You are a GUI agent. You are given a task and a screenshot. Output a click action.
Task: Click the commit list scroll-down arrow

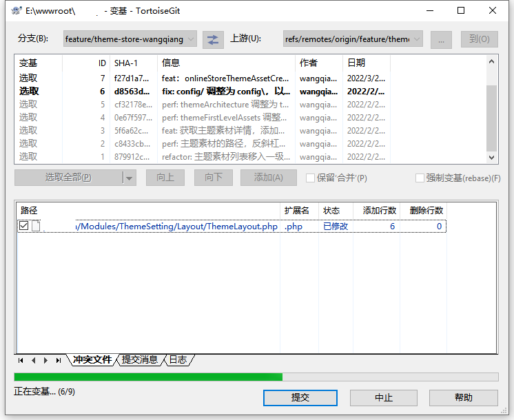point(491,157)
